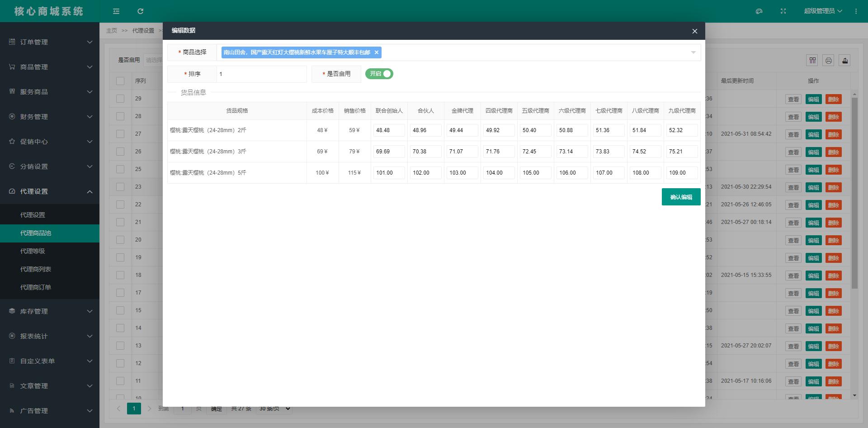Click the 排序 input field
This screenshot has height=428, width=868.
coord(261,74)
